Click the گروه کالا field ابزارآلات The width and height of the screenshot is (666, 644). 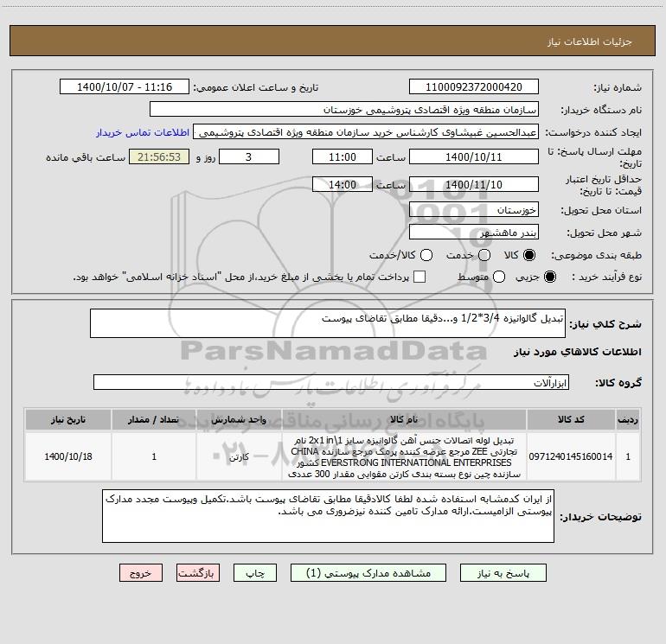click(331, 382)
